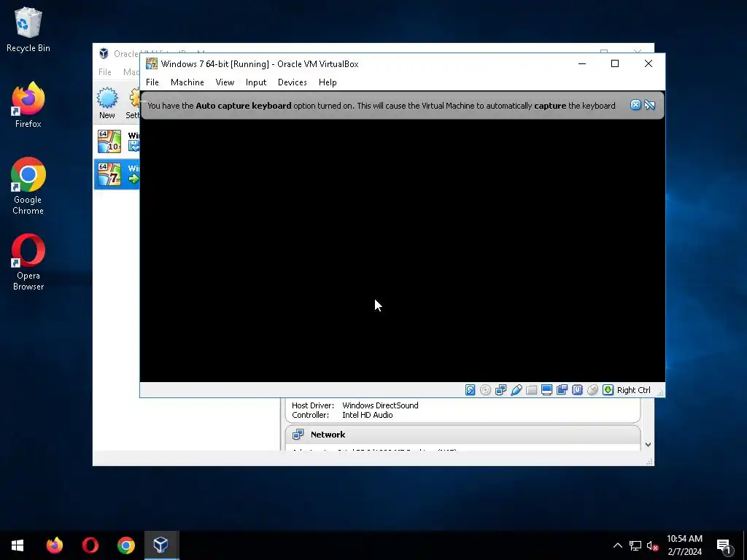
Task: Click the VM window title bar icon
Action: (x=152, y=64)
